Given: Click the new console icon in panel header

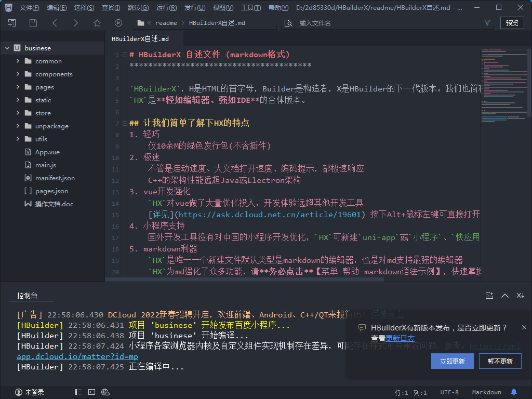Looking at the screenshot, I should coord(489,296).
